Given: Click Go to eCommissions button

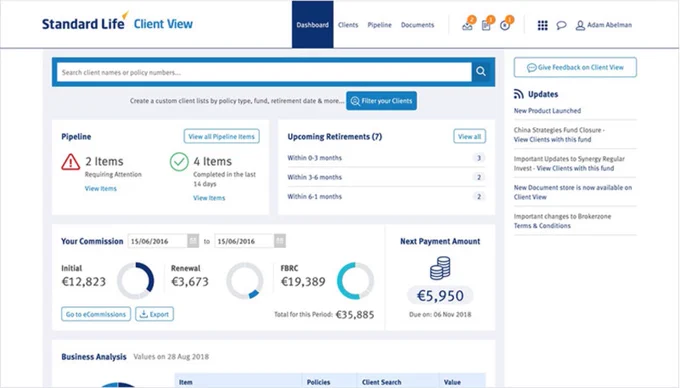Looking at the screenshot, I should pyautogui.click(x=96, y=314).
